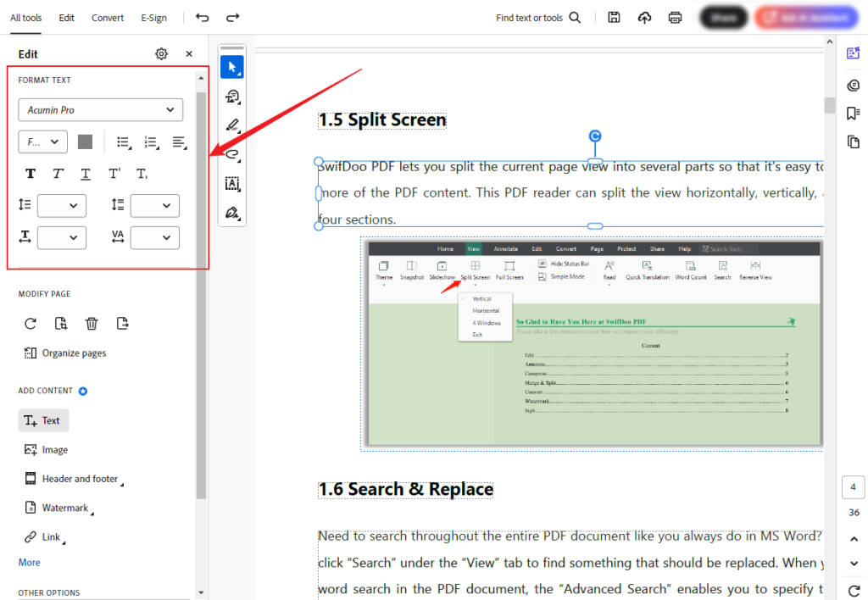
Task: Switch to the Convert tab
Action: [108, 17]
